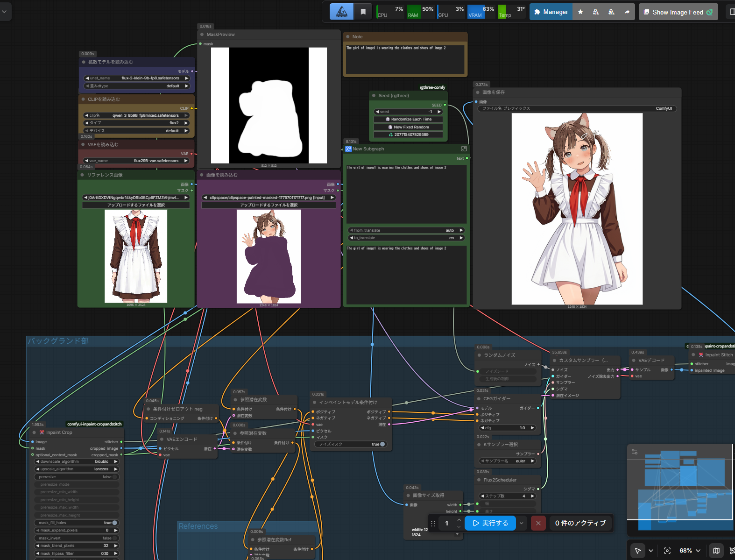Click the red cancel X button
The width and height of the screenshot is (735, 560).
(538, 523)
